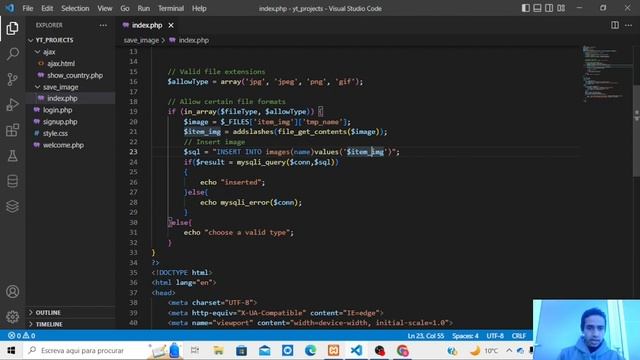This screenshot has height=360, width=640.
Task: Collapse the ajax folder
Action: click(x=49, y=52)
